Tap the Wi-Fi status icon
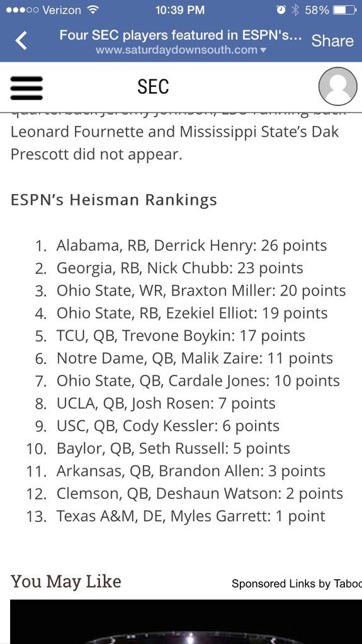The width and height of the screenshot is (362, 644). (94, 10)
